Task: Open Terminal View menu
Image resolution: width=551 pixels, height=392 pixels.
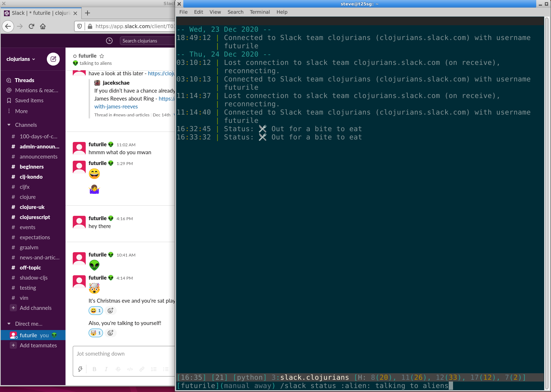Action: point(215,12)
